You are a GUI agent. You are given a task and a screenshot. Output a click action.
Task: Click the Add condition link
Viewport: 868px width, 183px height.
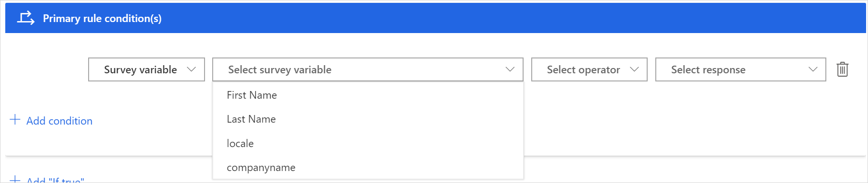59,121
